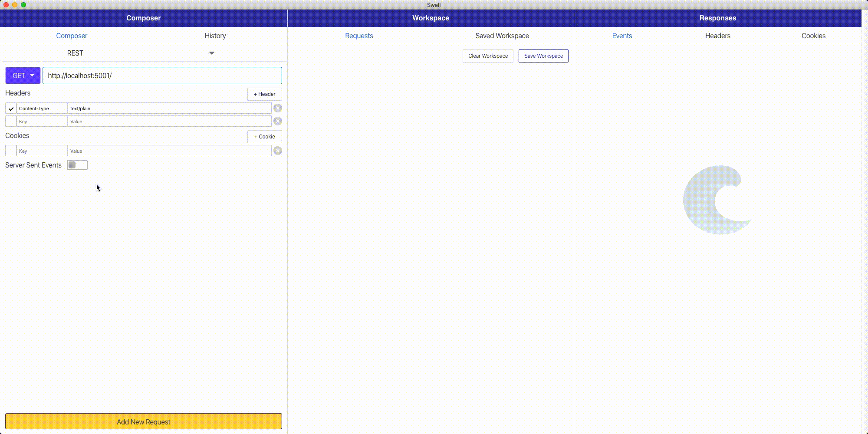Enable the empty header row checkbox
Viewport: 868px width, 434px height.
pos(11,122)
